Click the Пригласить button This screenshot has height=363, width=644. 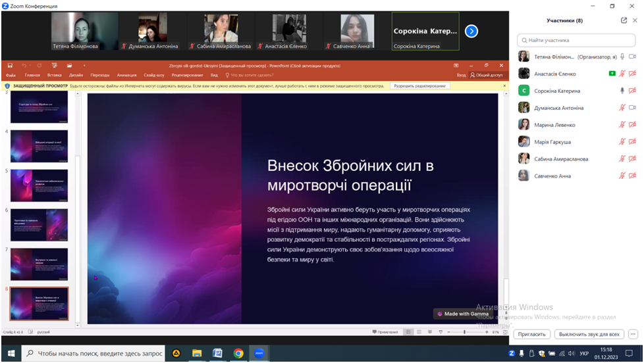tap(531, 334)
